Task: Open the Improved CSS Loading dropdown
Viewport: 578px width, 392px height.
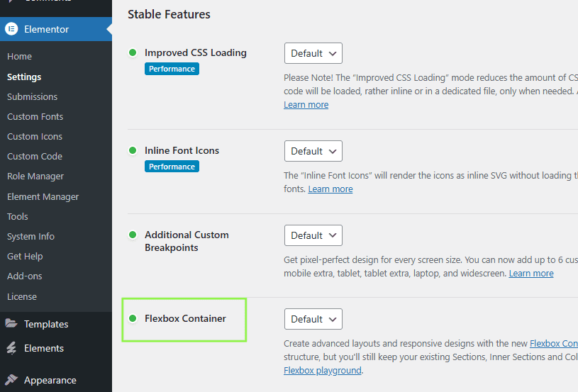Action: click(313, 53)
